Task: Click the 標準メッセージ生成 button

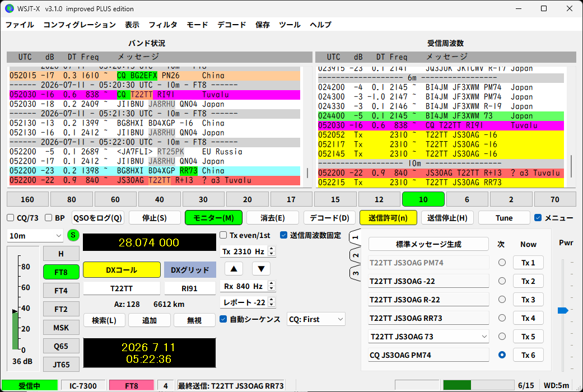Action: coord(428,244)
